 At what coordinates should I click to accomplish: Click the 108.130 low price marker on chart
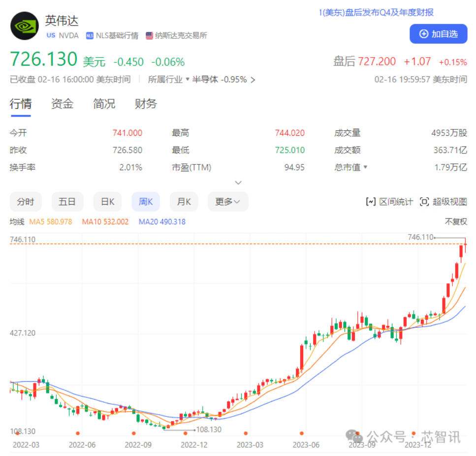pos(209,429)
